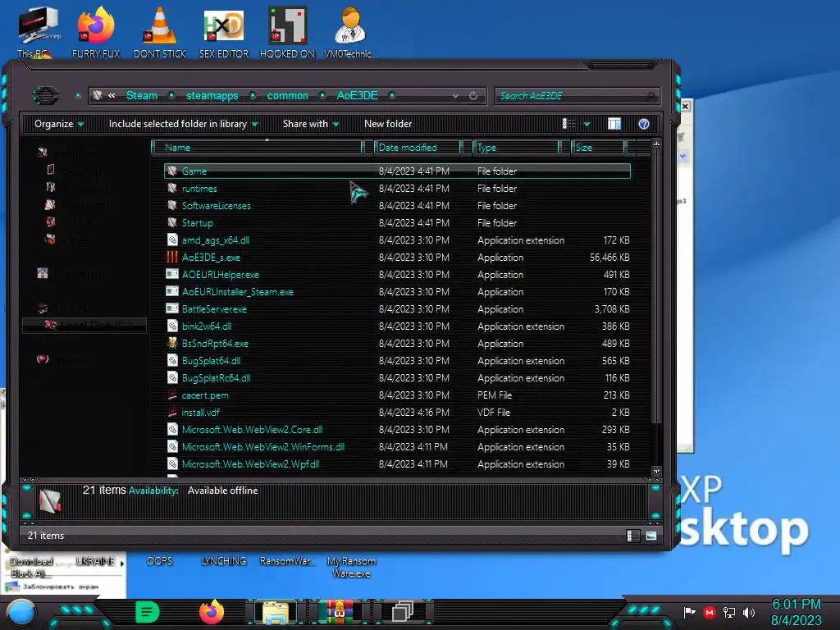Open the green notes app on taskbar
Viewport: 840px width, 630px height.
coord(148,612)
